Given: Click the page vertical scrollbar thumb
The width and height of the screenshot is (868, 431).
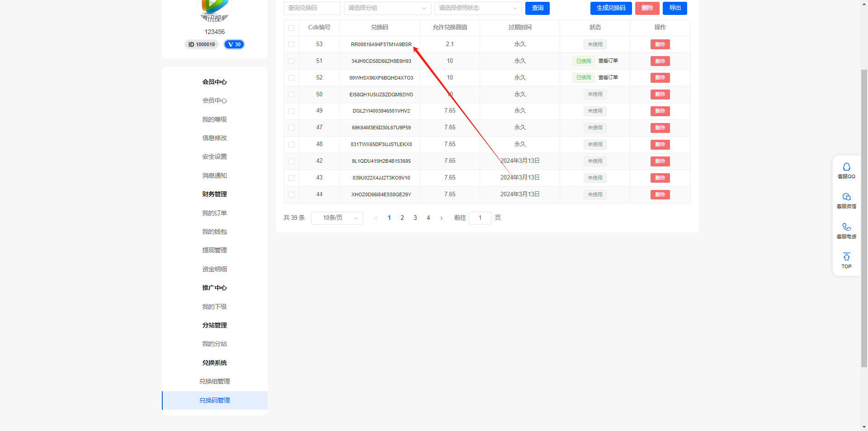Looking at the screenshot, I should point(864,217).
